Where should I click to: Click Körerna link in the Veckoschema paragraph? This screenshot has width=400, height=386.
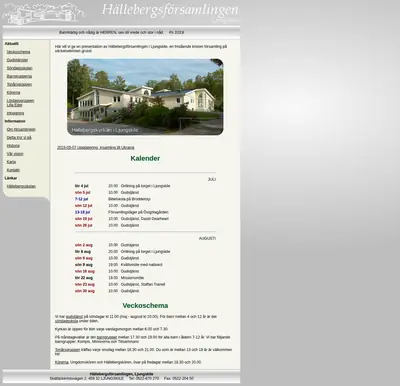pos(62,362)
